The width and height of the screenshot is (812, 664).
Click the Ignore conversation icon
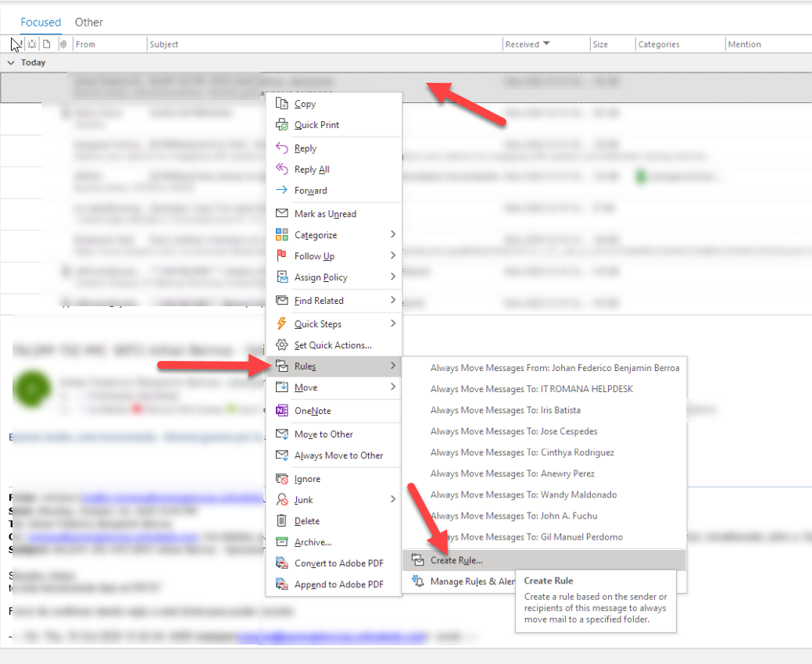[x=281, y=479]
